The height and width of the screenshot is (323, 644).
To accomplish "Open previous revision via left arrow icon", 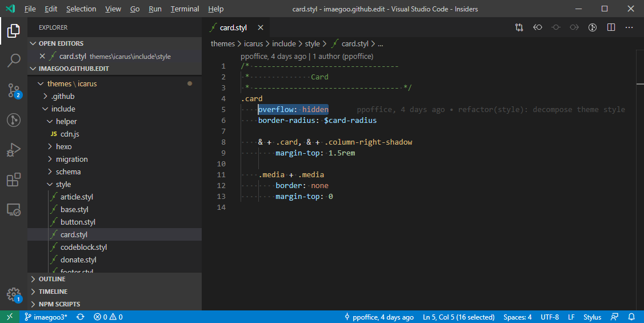I will point(538,27).
